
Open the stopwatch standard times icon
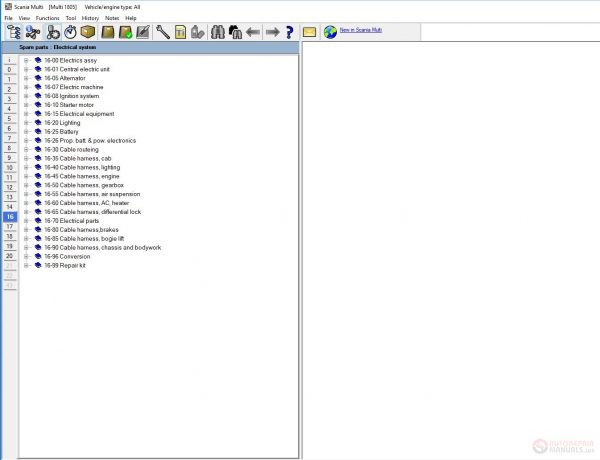(70, 32)
